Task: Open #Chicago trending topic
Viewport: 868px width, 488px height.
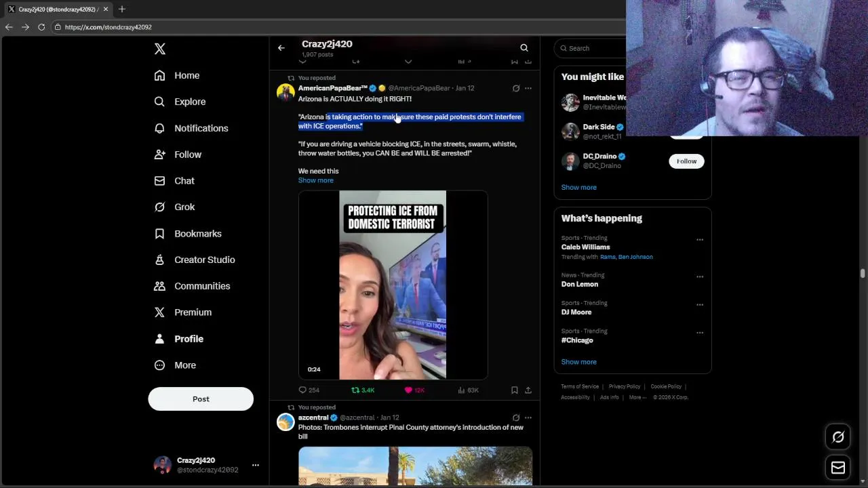Action: 577,340
